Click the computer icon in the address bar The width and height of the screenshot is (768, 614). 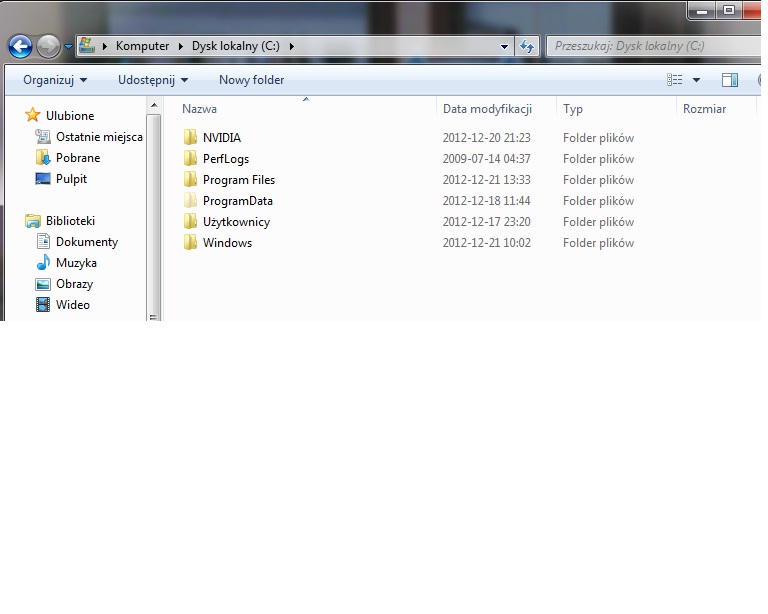pyautogui.click(x=87, y=46)
